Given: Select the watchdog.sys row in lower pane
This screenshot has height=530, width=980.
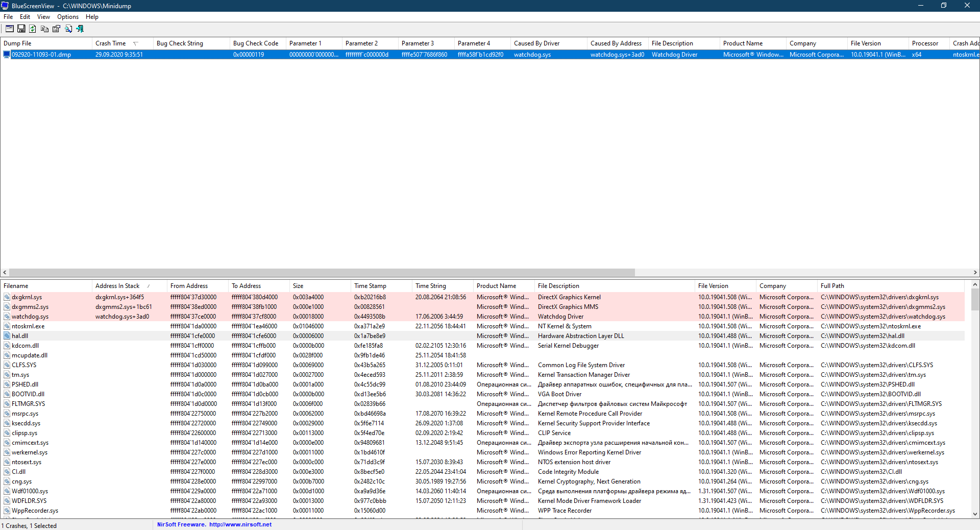Looking at the screenshot, I should (30, 317).
